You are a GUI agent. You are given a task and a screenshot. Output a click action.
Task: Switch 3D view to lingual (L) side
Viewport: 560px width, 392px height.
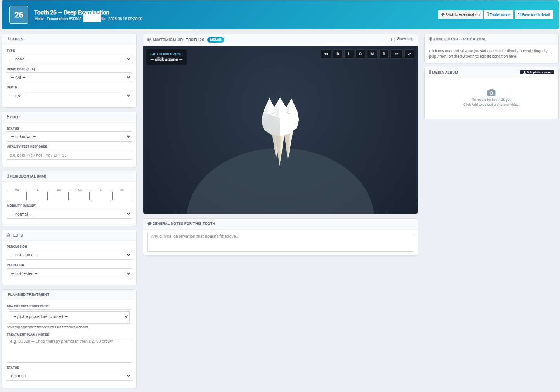pyautogui.click(x=349, y=54)
